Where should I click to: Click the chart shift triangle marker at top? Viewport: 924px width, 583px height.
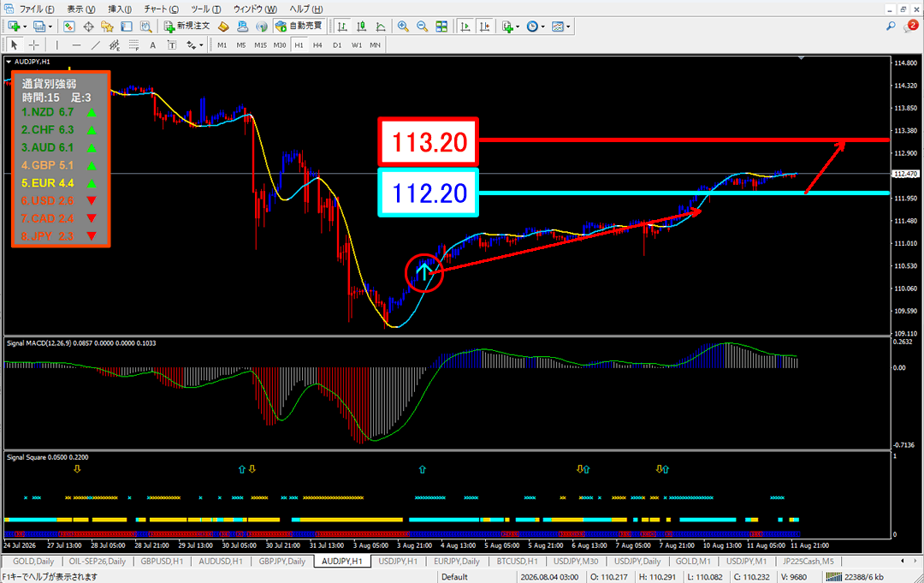point(801,57)
